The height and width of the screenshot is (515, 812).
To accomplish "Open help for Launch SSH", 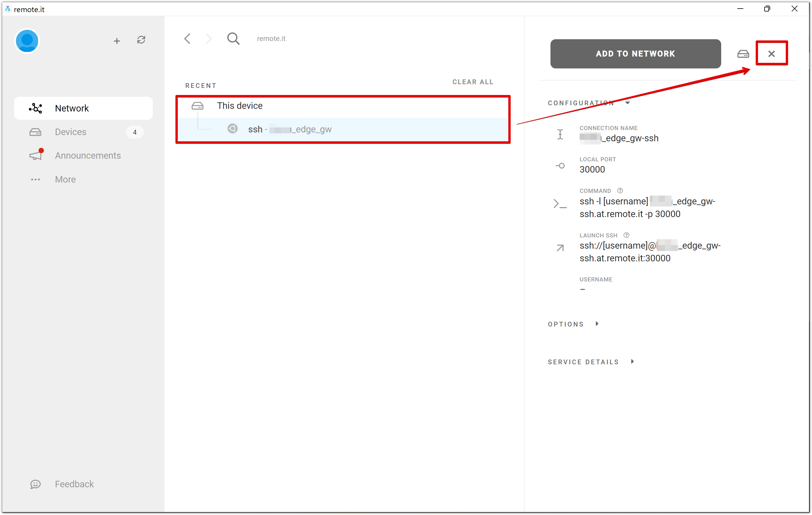I will click(x=627, y=235).
